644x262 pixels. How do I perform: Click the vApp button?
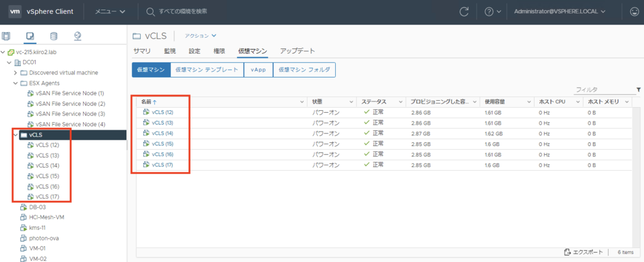click(258, 69)
